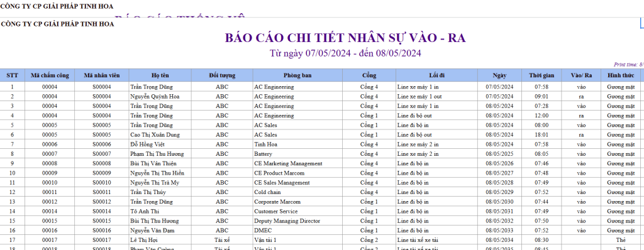
Task: Click the Tài xế cell for Lê Thị Hợi
Action: click(222, 240)
